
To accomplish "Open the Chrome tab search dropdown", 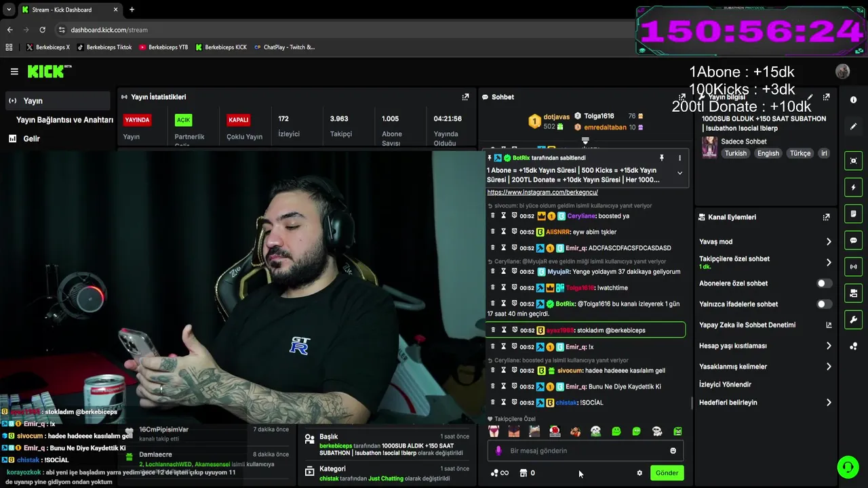I will [x=8, y=9].
